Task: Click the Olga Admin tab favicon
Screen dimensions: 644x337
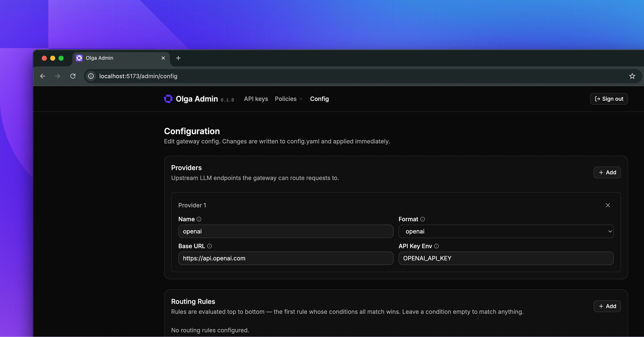Action: [x=79, y=58]
